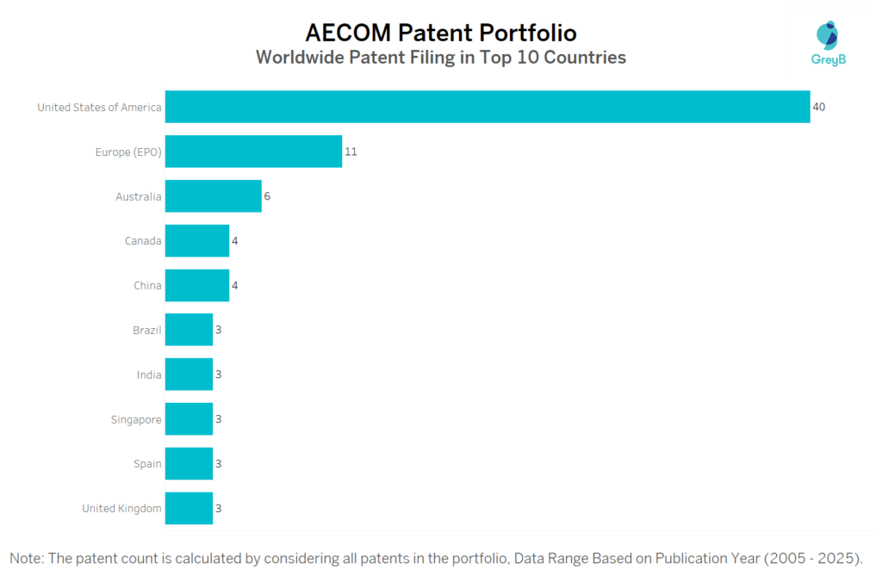Click the patent count note text
This screenshot has height=588, width=882.
436,559
